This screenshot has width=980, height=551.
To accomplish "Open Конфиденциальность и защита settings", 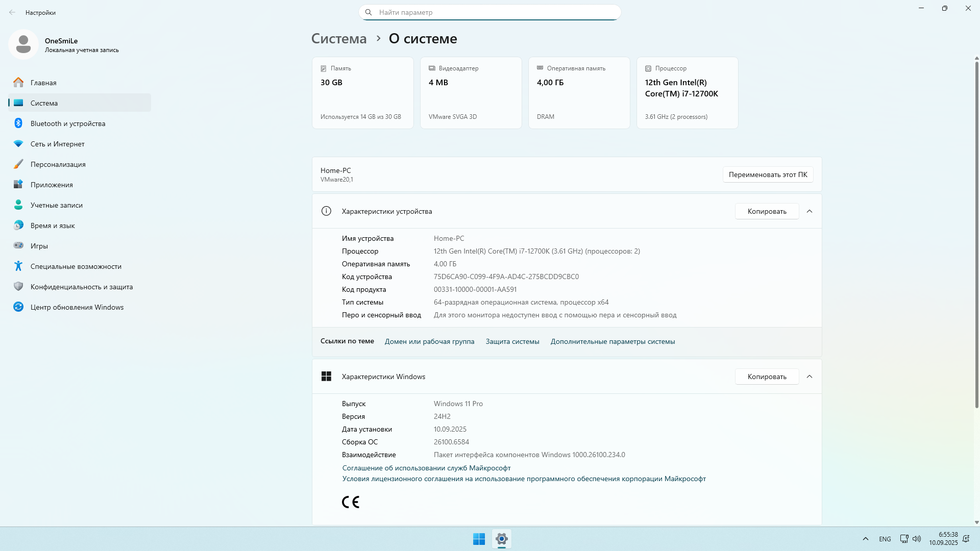I will pyautogui.click(x=81, y=286).
